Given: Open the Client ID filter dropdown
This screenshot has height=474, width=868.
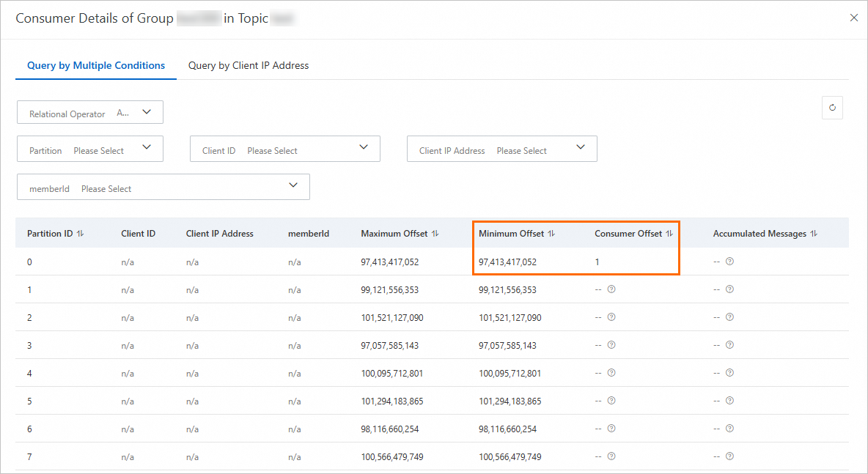Looking at the screenshot, I should click(x=285, y=149).
